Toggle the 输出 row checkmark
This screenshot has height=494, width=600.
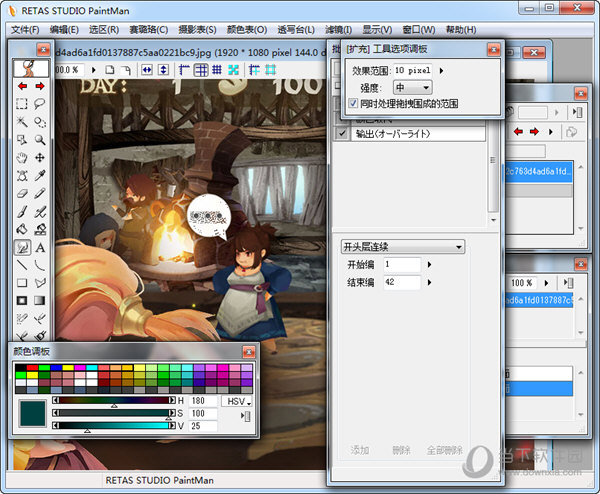pyautogui.click(x=342, y=134)
